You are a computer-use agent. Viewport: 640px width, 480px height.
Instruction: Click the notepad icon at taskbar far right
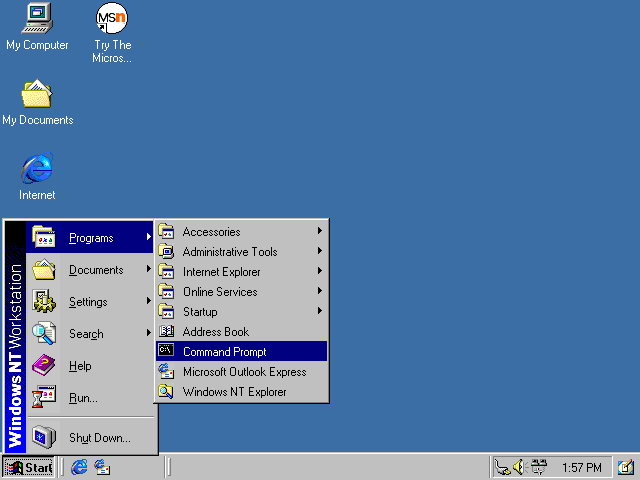click(x=625, y=467)
